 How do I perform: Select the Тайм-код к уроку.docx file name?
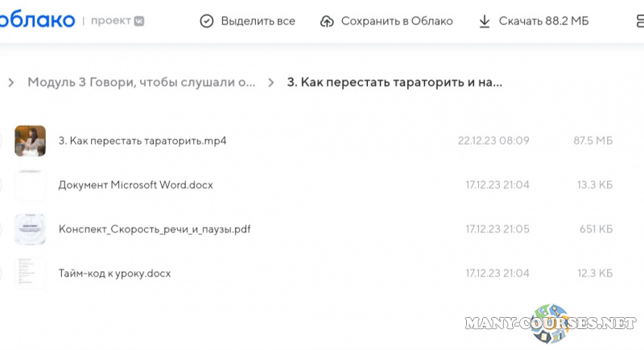(x=114, y=274)
